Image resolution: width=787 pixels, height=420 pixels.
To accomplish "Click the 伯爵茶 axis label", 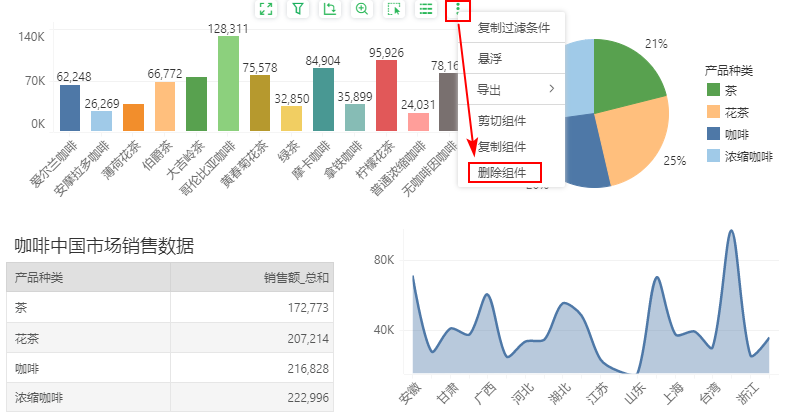I will 158,156.
